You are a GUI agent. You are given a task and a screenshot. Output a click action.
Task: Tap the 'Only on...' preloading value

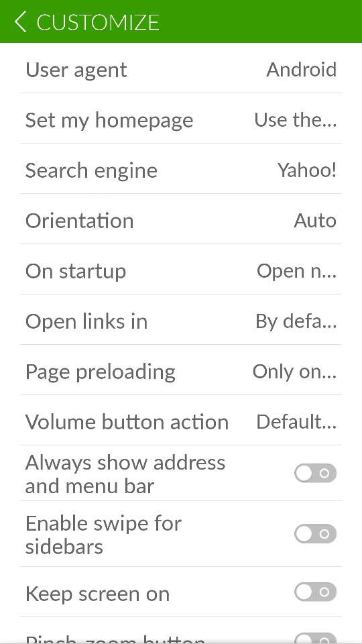(294, 372)
